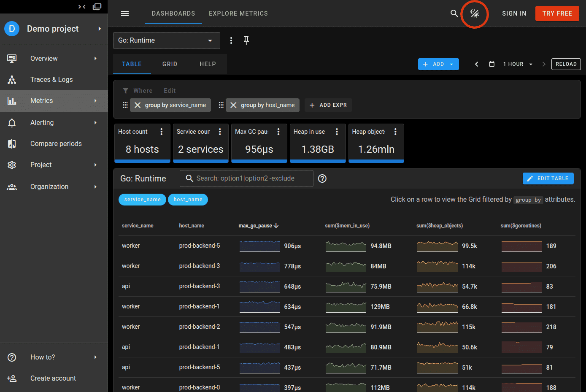Remove the group by host_name expression
Viewport: 586px width, 392px height.
[234, 105]
